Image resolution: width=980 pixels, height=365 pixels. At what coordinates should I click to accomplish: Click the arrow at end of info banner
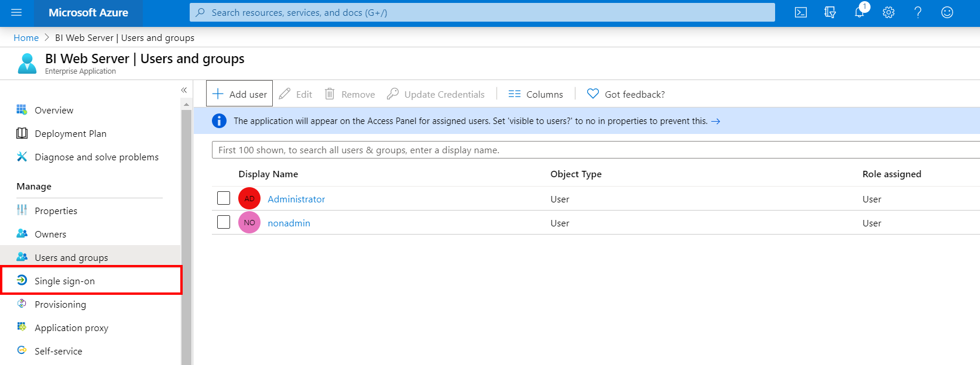click(715, 122)
